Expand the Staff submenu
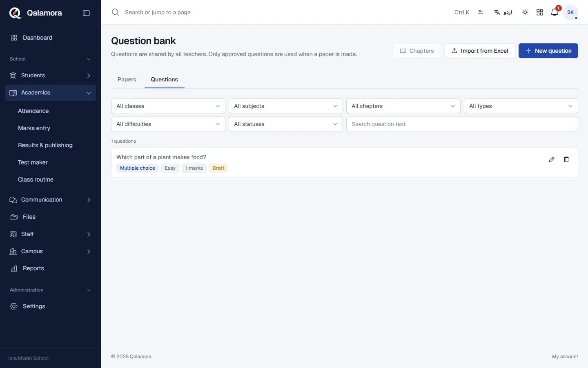 (51, 234)
